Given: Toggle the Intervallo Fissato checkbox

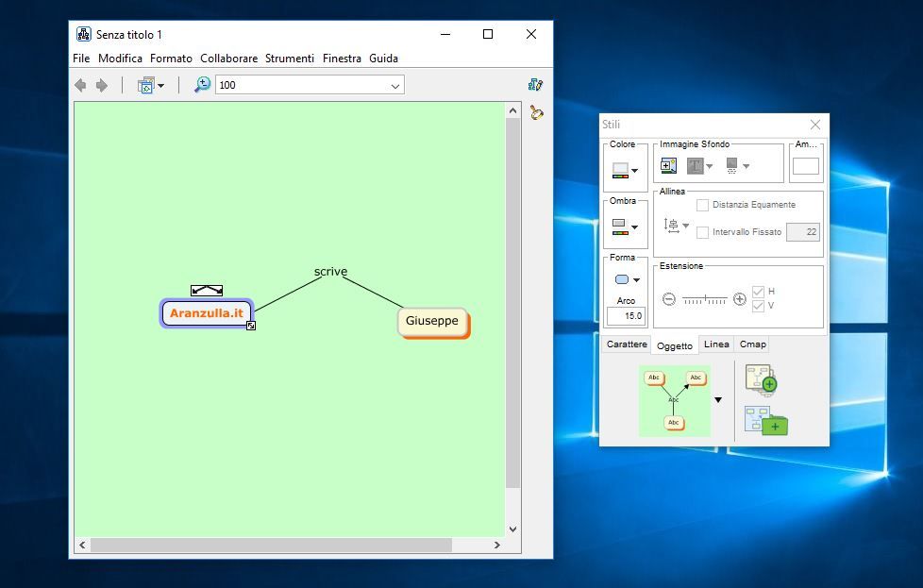Looking at the screenshot, I should tap(702, 232).
